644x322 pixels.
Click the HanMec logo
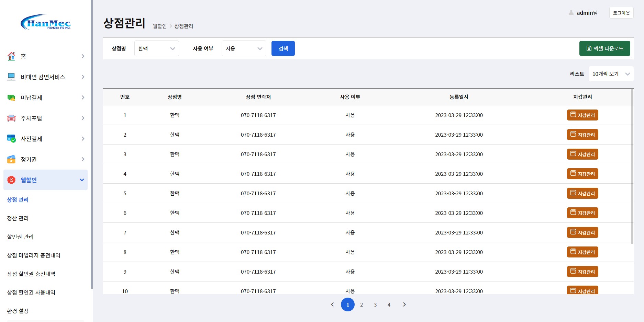point(46,23)
